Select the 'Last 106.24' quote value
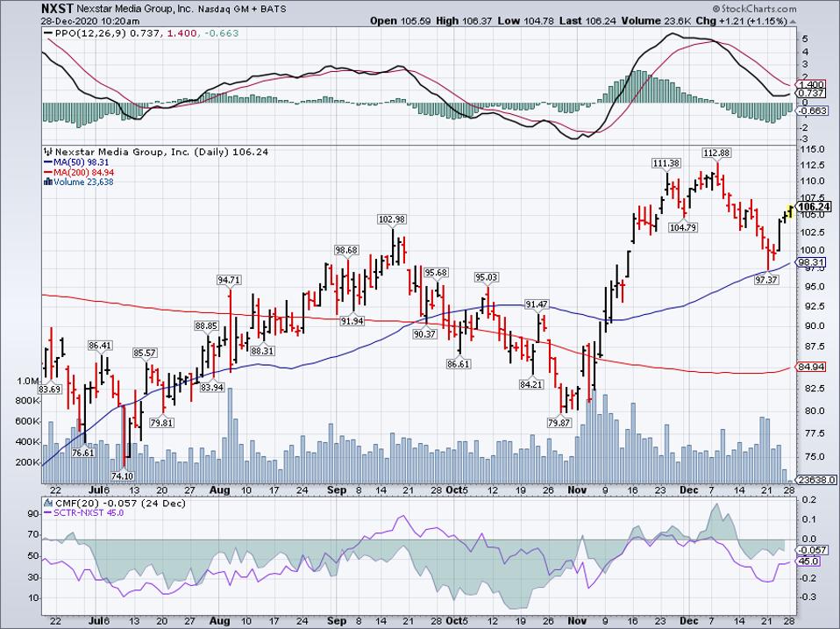The width and height of the screenshot is (840, 629). (x=589, y=21)
